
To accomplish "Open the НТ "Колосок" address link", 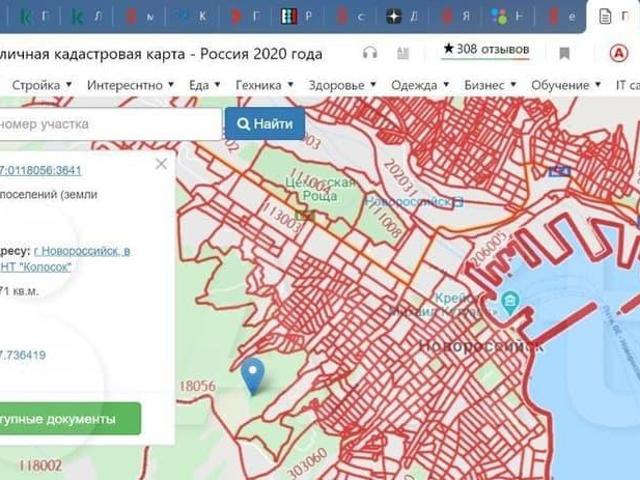I will coord(36,267).
